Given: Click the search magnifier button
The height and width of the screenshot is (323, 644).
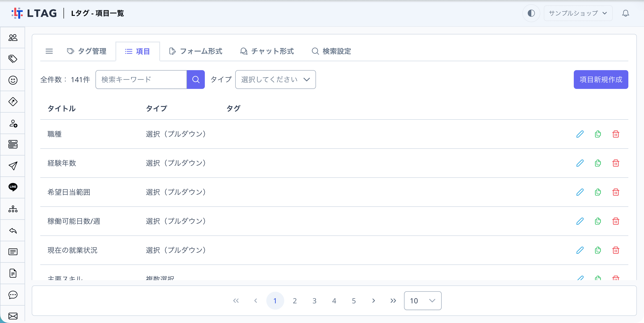Looking at the screenshot, I should click(196, 80).
